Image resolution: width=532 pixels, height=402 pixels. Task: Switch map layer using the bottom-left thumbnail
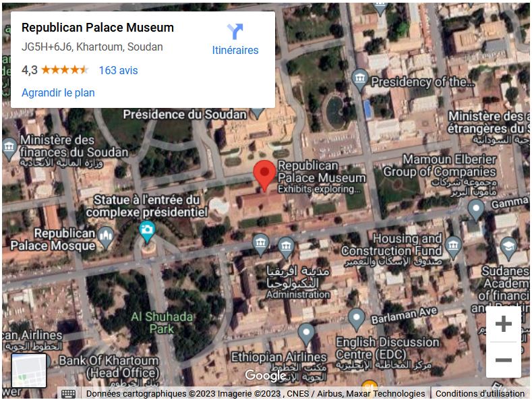point(29,370)
